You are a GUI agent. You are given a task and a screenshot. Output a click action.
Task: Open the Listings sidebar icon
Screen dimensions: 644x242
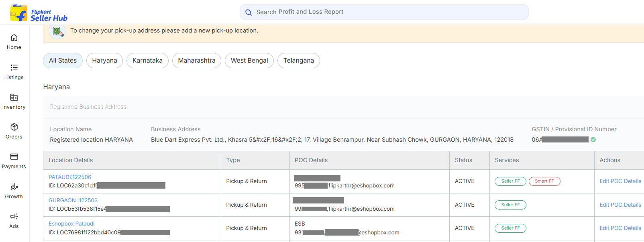coord(14,67)
